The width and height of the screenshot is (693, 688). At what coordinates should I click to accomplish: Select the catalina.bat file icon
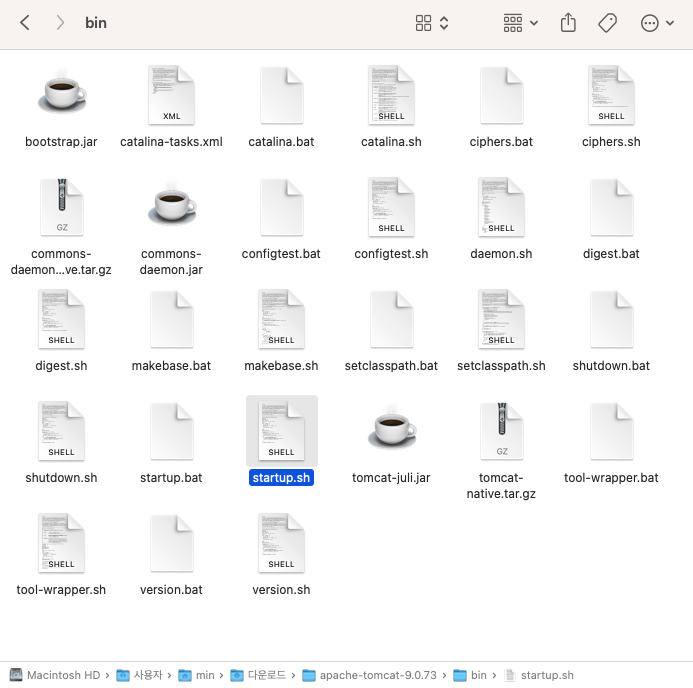(282, 95)
